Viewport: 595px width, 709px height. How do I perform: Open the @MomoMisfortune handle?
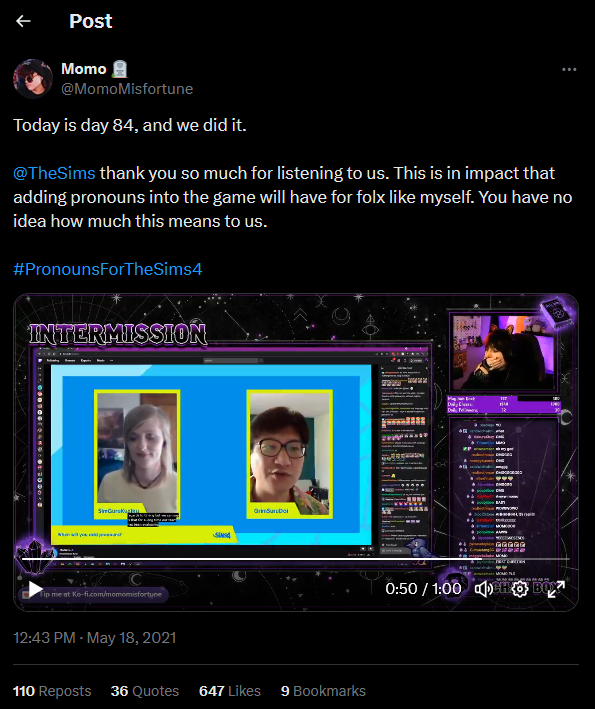pos(127,89)
